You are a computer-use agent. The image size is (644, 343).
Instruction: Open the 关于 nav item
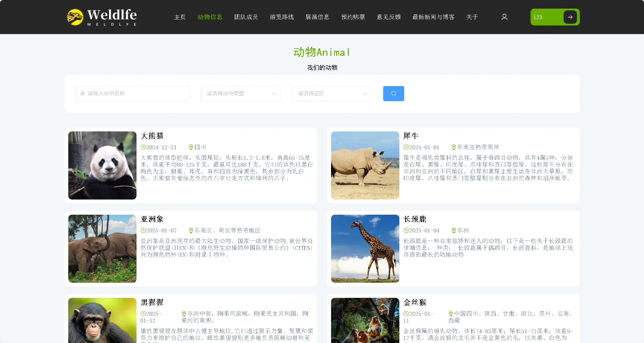(472, 17)
